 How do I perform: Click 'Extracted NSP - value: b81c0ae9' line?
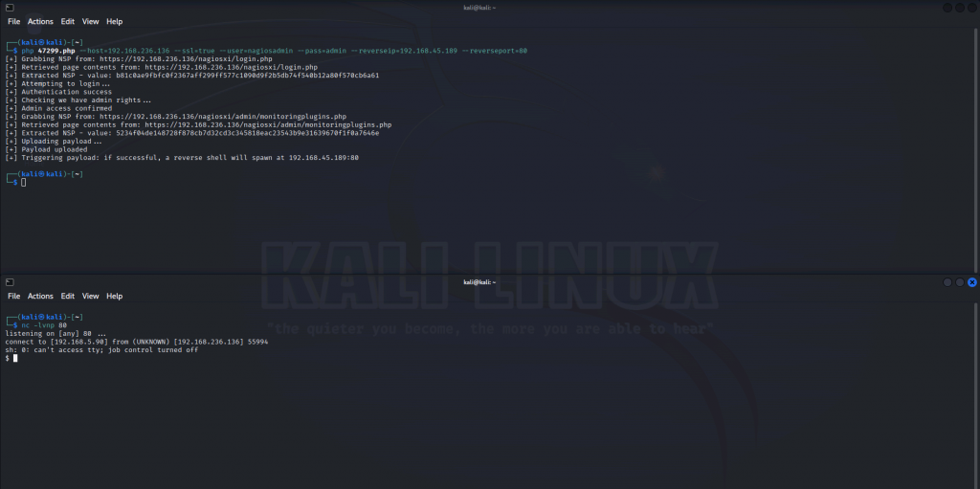[x=191, y=75]
